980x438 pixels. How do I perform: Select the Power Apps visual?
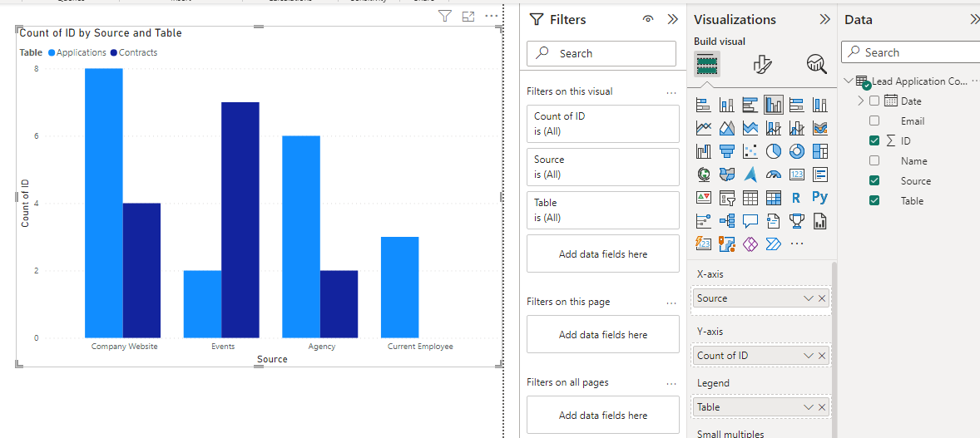tap(750, 243)
